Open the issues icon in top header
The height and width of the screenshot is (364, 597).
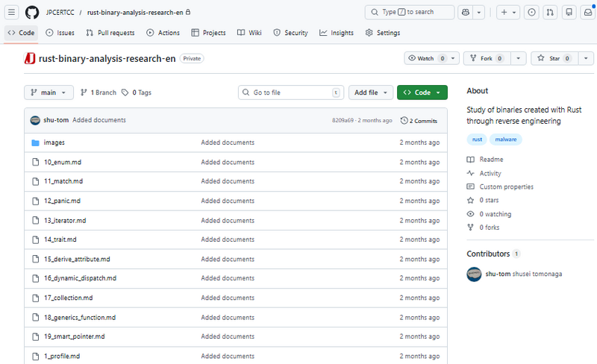tap(531, 13)
